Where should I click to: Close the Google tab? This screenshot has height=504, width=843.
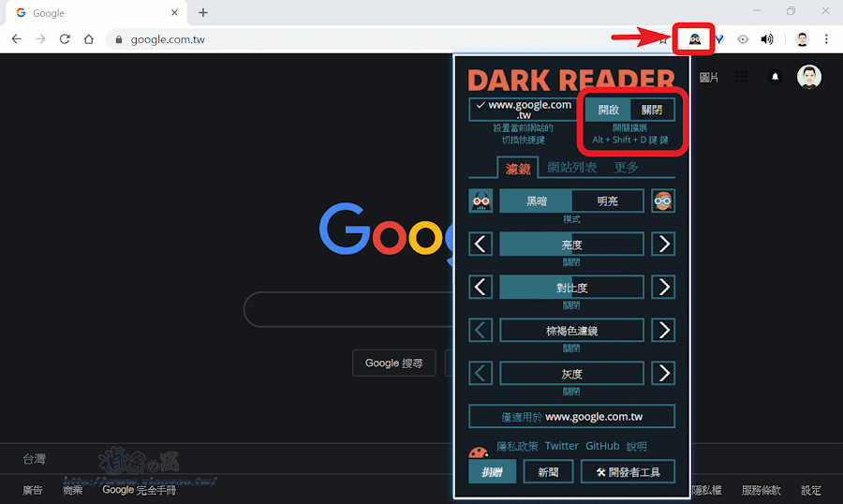(x=174, y=12)
